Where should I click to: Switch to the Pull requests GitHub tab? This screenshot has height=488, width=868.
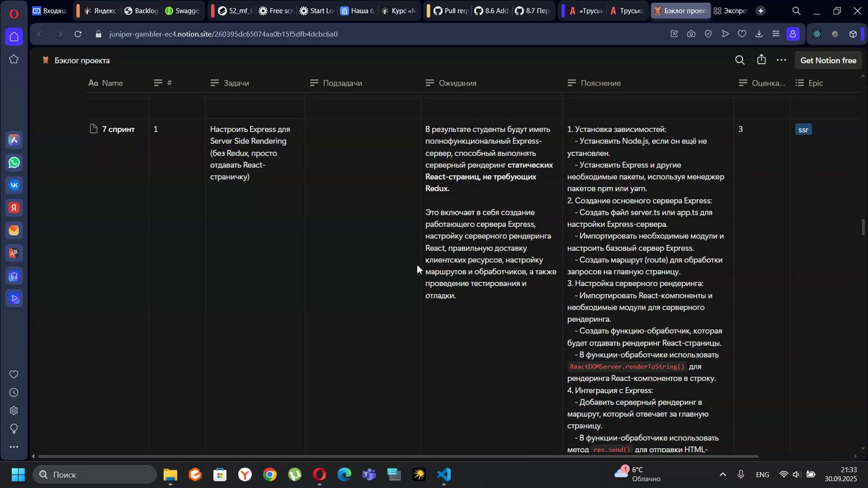click(450, 11)
